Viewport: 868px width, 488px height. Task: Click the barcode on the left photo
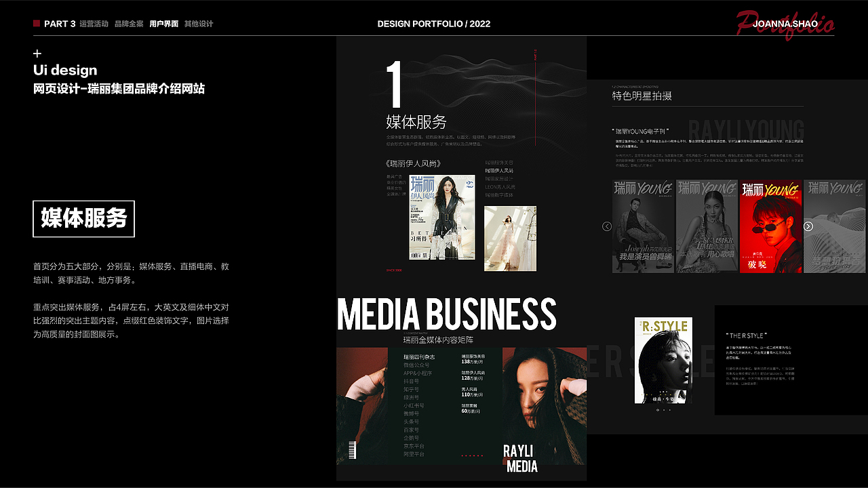coord(353,450)
